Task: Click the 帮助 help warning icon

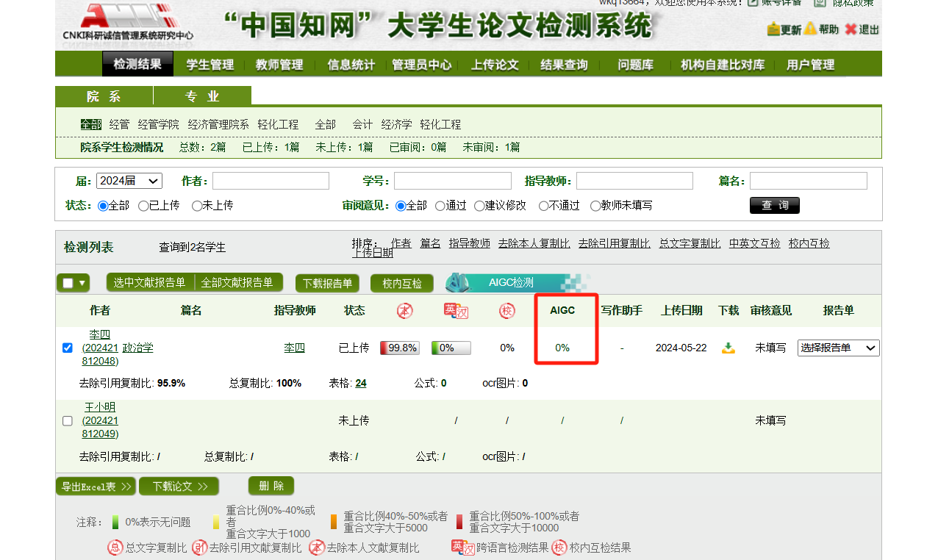Action: (810, 29)
